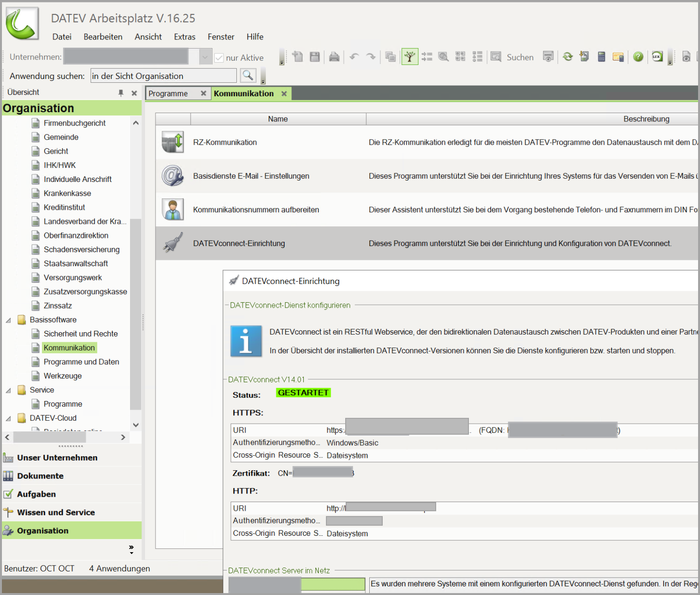
Task: Open the Unternehmen dropdown arrow
Action: pos(205,57)
